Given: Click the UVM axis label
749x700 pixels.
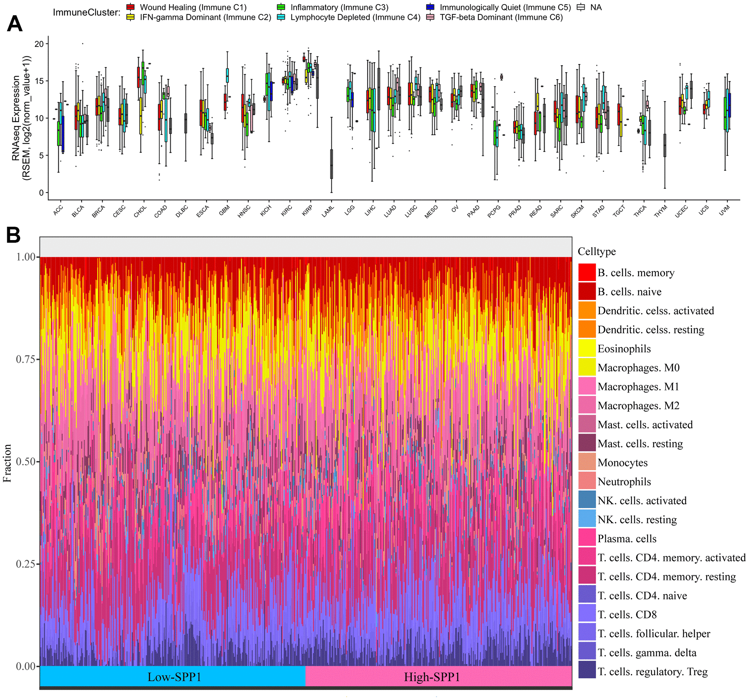Looking at the screenshot, I should (x=724, y=210).
